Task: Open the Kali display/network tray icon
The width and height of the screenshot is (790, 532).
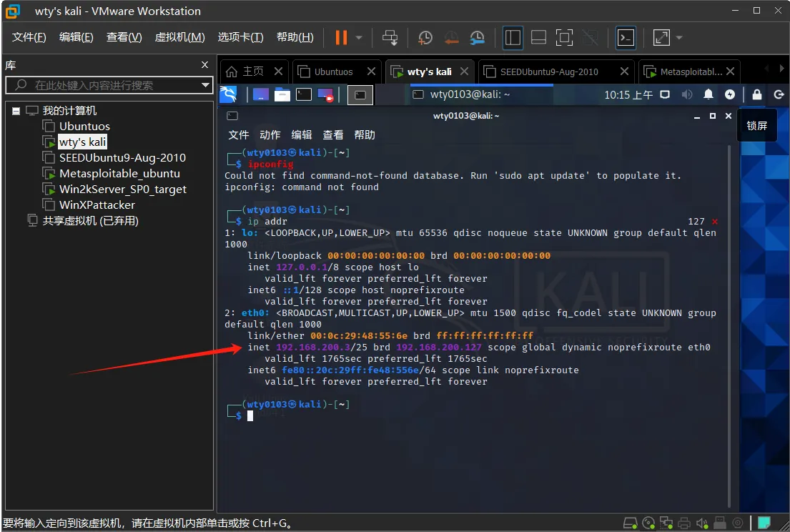Action: [665, 94]
